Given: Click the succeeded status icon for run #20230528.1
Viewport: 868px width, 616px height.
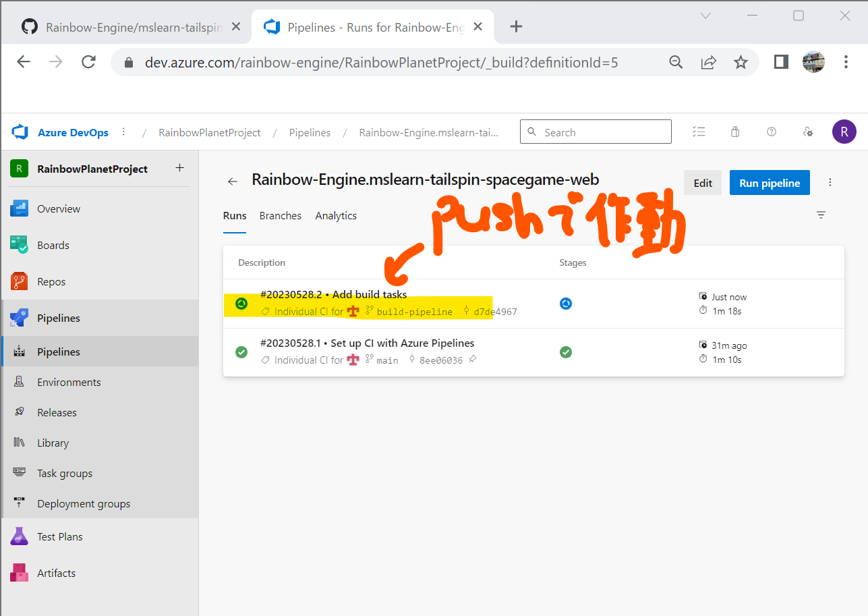Looking at the screenshot, I should (x=241, y=352).
